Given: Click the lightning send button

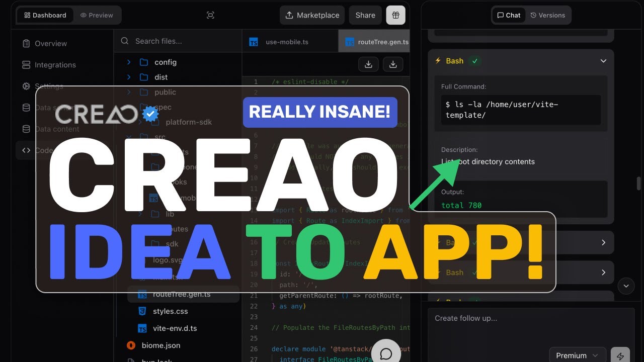Looking at the screenshot, I should point(620,355).
